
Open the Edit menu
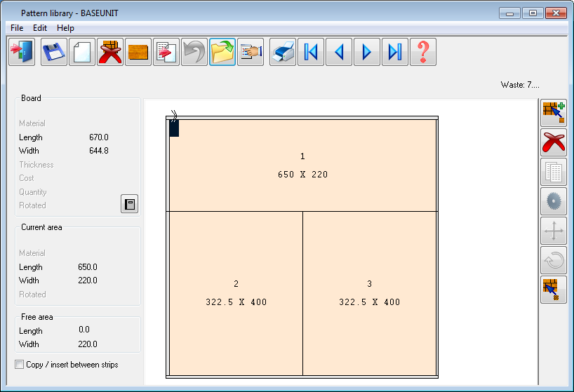pyautogui.click(x=40, y=28)
